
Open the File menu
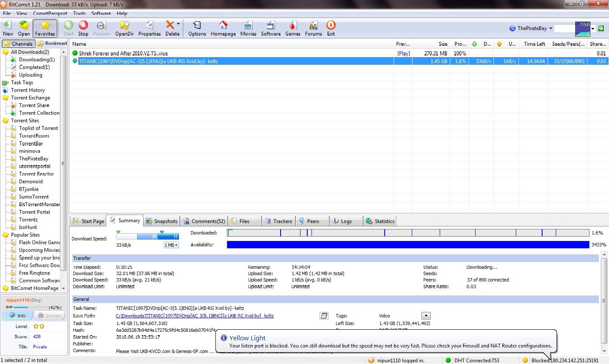click(7, 13)
